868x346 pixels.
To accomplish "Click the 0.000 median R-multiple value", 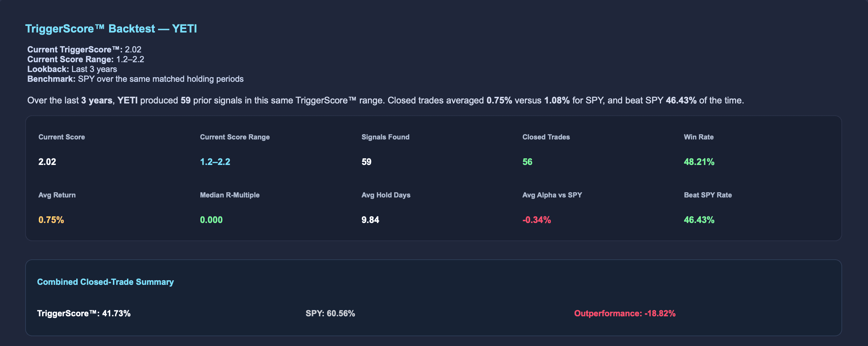I will (x=211, y=220).
